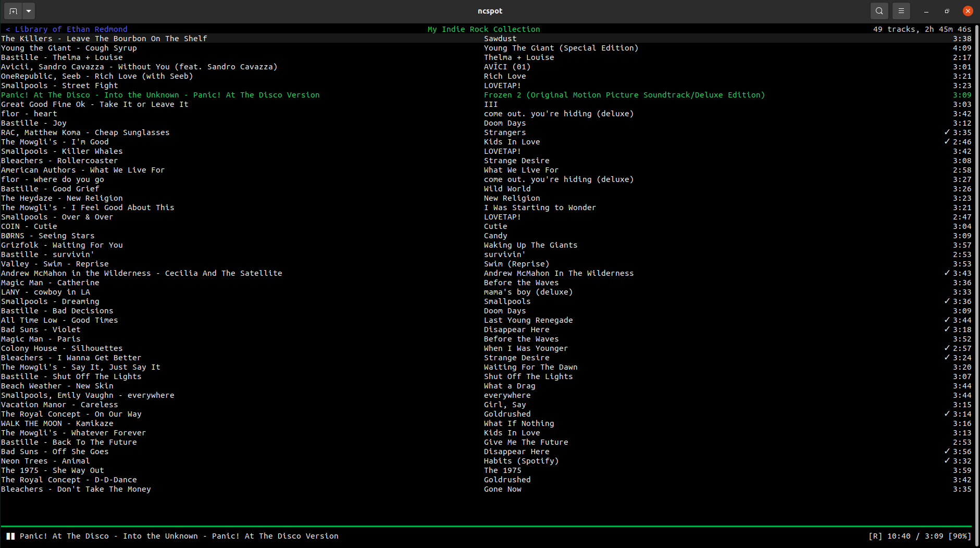Select flor - where do you go
This screenshot has width=980, height=548.
(486, 179)
